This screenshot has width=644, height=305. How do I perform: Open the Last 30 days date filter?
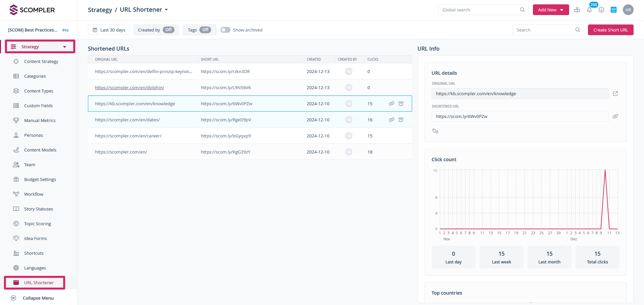click(x=109, y=30)
